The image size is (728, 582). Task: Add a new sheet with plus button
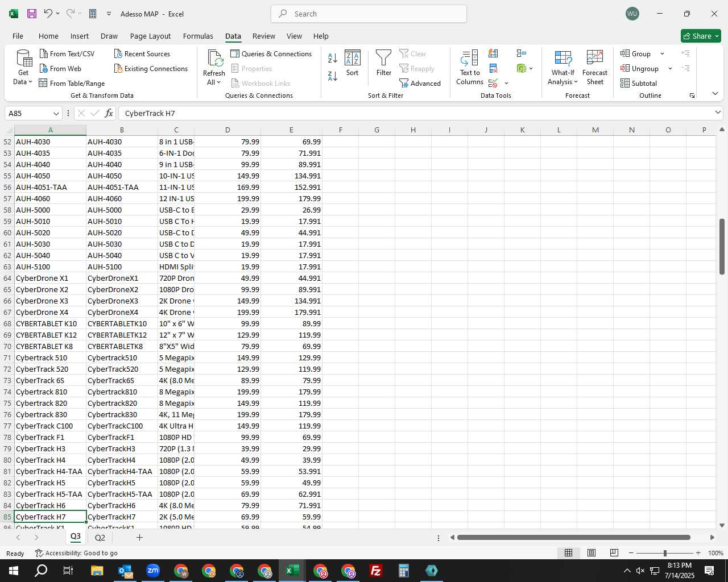click(x=139, y=537)
